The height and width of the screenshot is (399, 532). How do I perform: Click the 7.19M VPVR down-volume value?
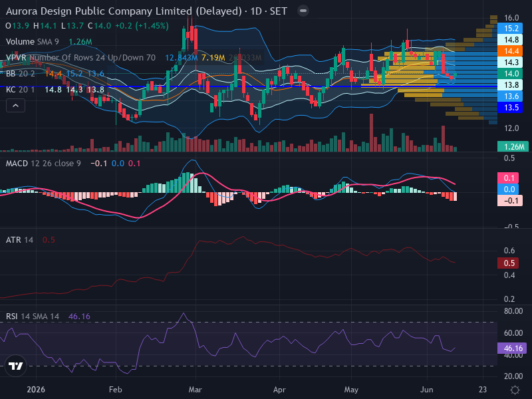[213, 58]
